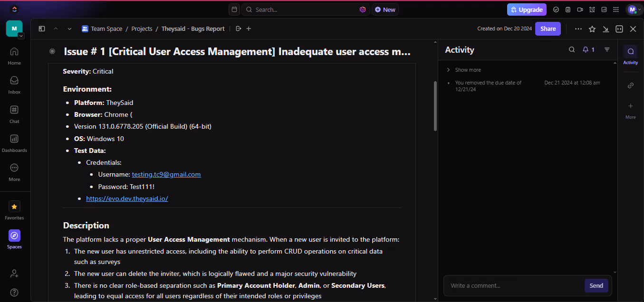
Task: Go to Projects breadcrumb
Action: (x=142, y=28)
